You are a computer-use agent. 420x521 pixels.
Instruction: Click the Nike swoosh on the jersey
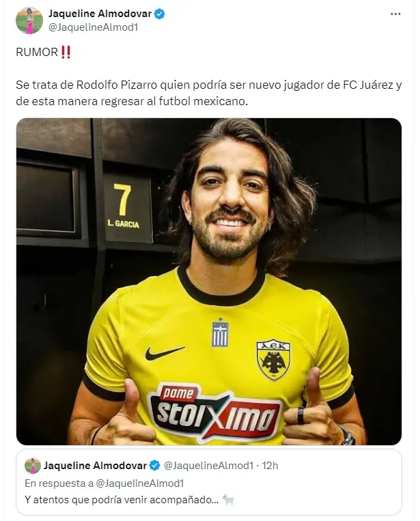pos(165,353)
